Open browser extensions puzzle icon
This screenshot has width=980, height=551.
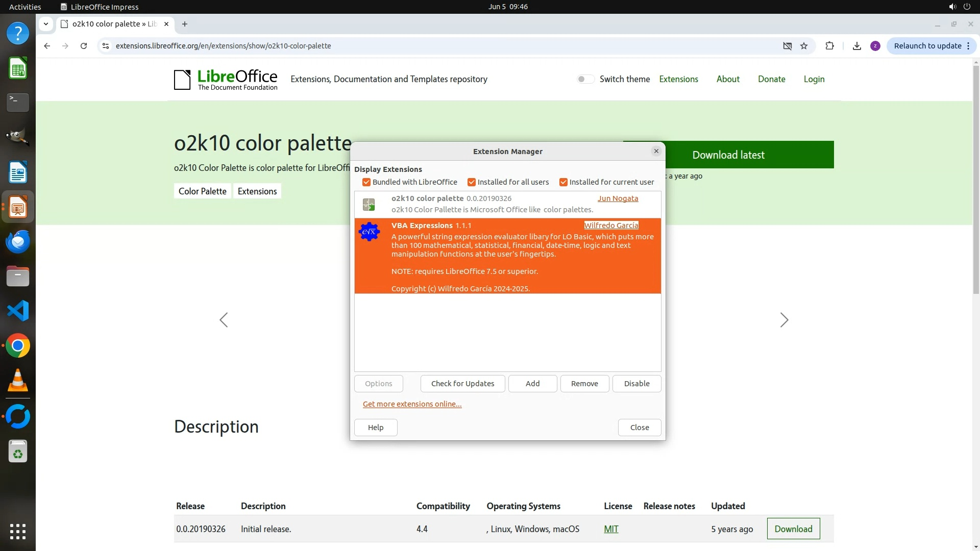pos(829,46)
